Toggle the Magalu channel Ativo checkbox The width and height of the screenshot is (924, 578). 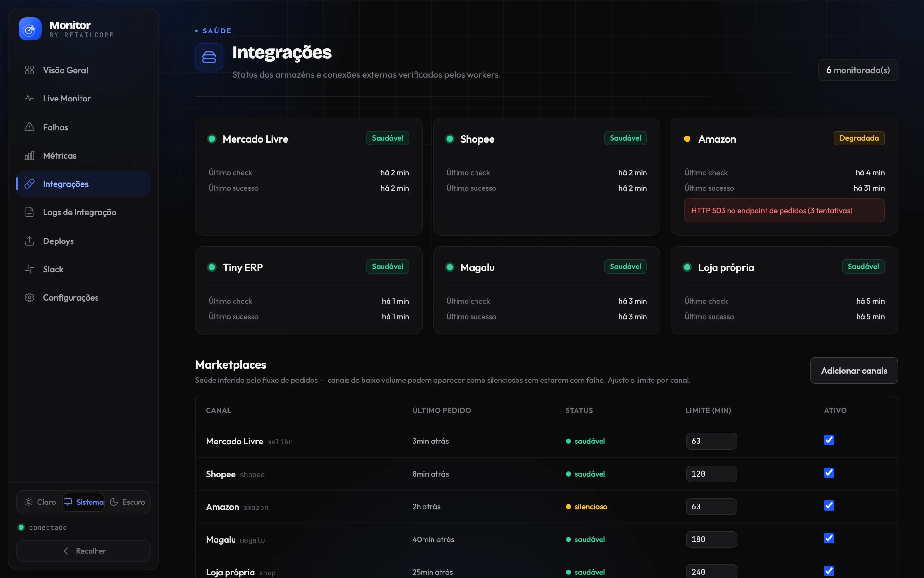click(x=828, y=538)
